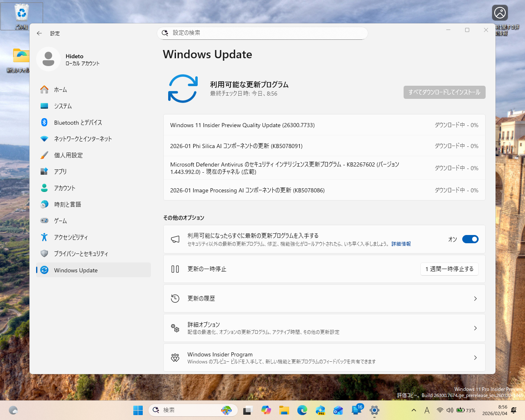Open Windows Insider Program via its chevron
The width and height of the screenshot is (525, 420).
[x=475, y=357]
